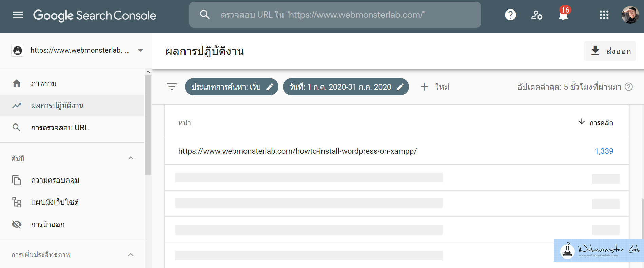Click the Google Search Console logo
This screenshot has height=268, width=644.
[95, 15]
